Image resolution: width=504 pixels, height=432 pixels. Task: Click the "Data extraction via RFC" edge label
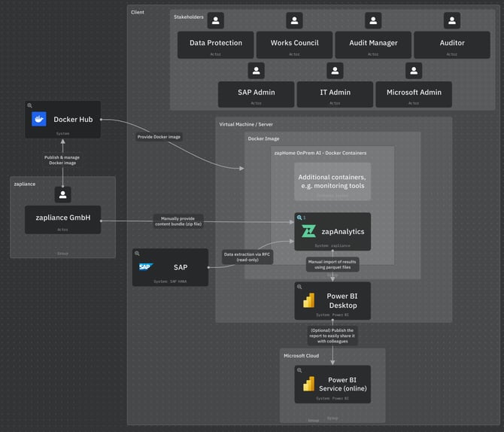247,257
